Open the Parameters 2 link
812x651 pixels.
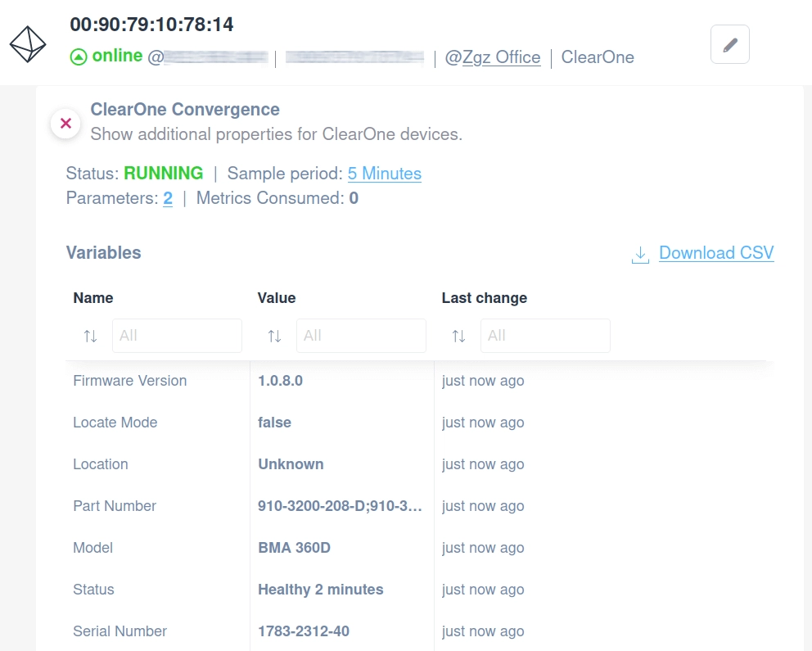(x=168, y=198)
